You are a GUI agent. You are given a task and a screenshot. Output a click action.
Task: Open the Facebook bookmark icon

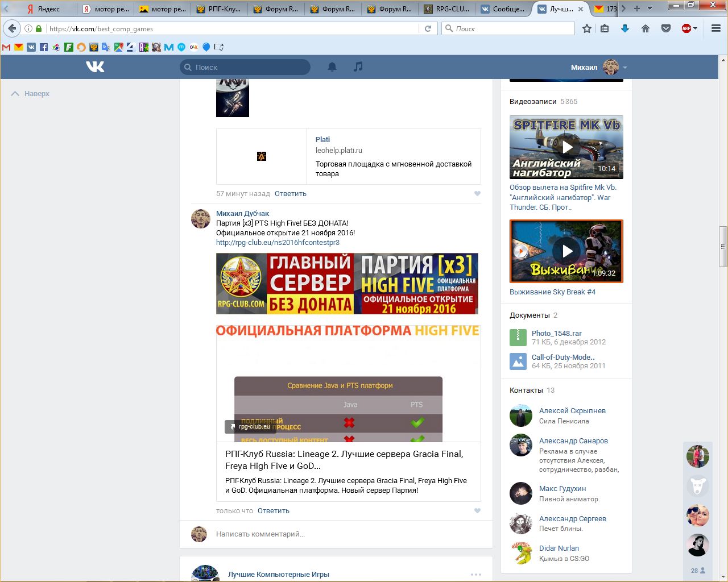[x=44, y=47]
